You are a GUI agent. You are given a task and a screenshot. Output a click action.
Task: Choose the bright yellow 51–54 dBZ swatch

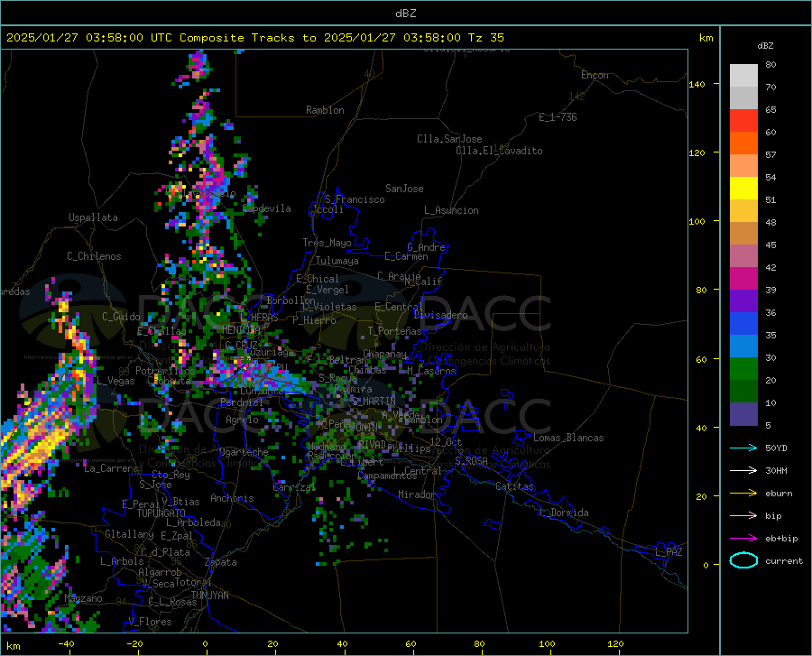click(x=743, y=189)
